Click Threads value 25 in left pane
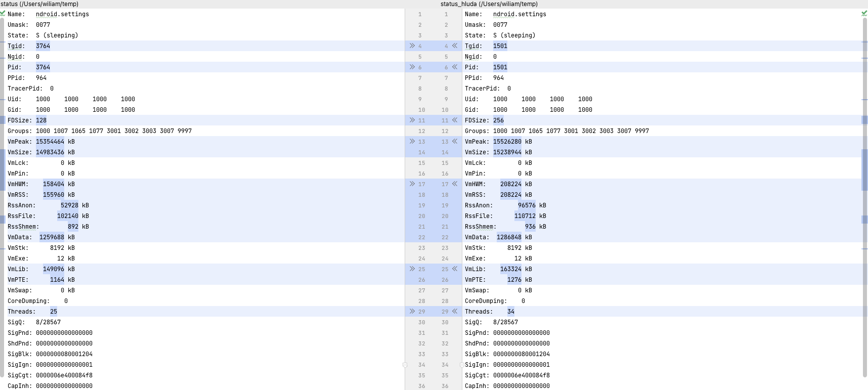This screenshot has height=390, width=868. pos(54,312)
